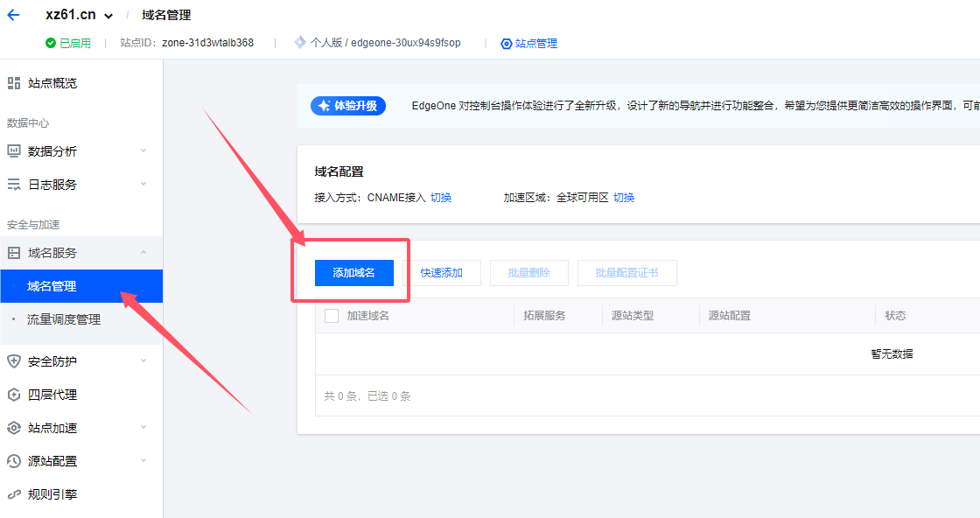Click the 个人版 / edgeone-30ux94s9fsop plan text
980x518 pixels.
[386, 43]
